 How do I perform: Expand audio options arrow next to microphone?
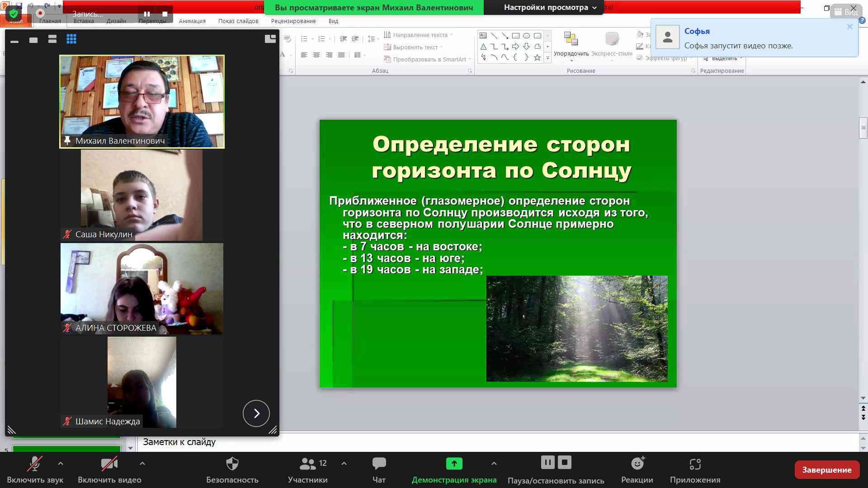pos(61,464)
